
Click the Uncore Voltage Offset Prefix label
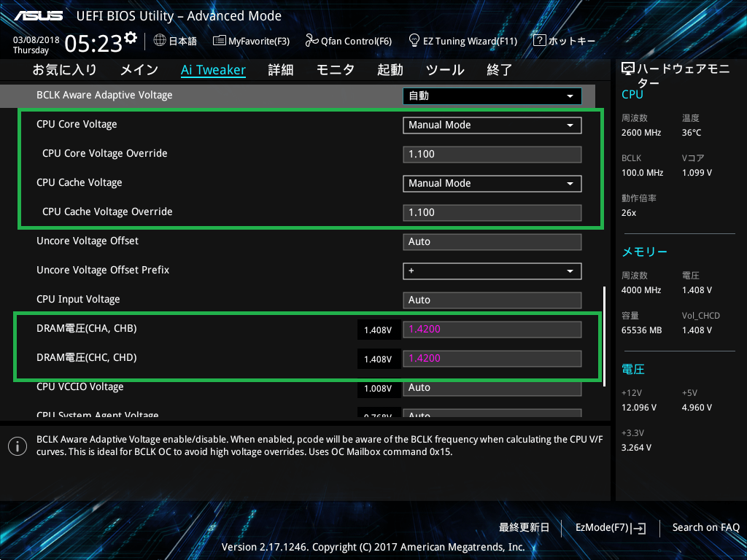(103, 270)
